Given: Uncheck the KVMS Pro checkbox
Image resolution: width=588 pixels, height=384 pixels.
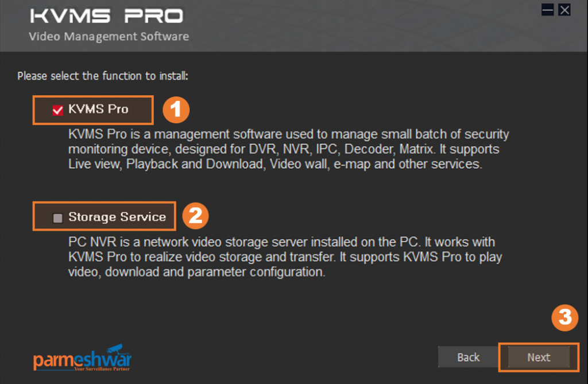Looking at the screenshot, I should pos(57,111).
